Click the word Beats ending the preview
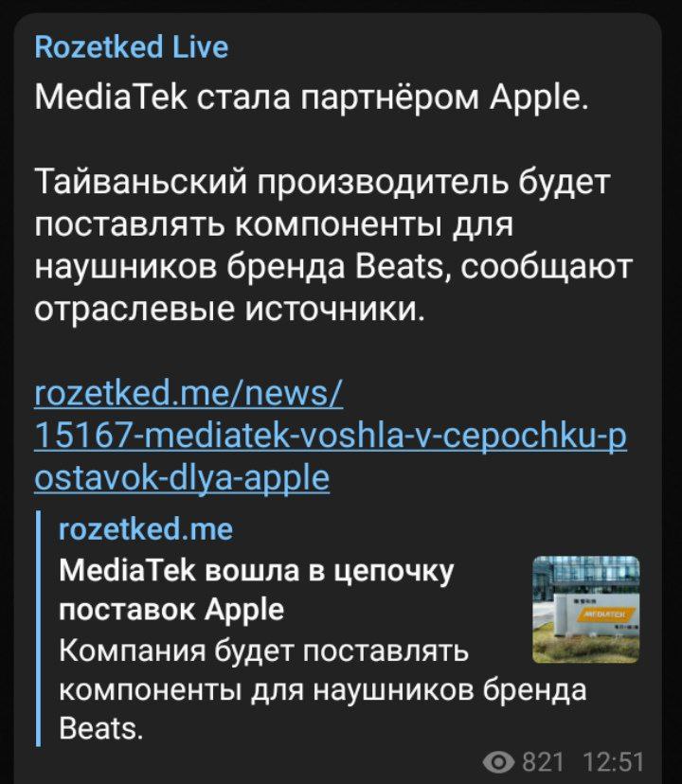Viewport: 682px width, 784px height. point(100,729)
